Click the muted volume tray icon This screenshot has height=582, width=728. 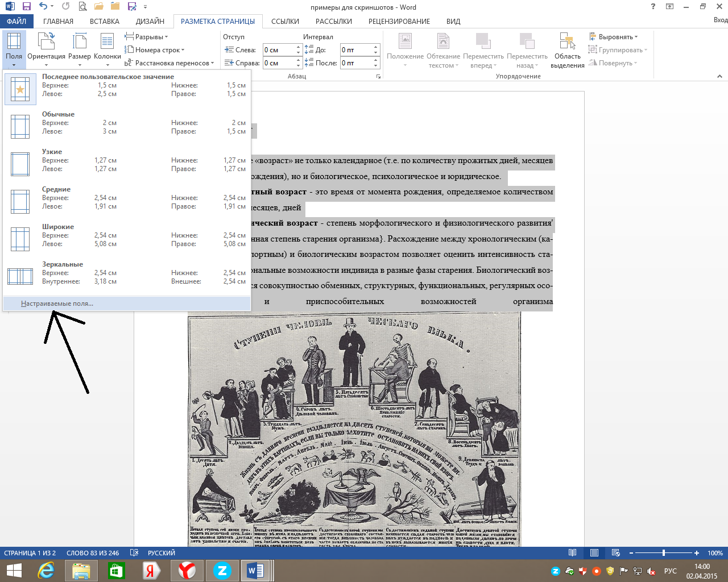tap(652, 571)
